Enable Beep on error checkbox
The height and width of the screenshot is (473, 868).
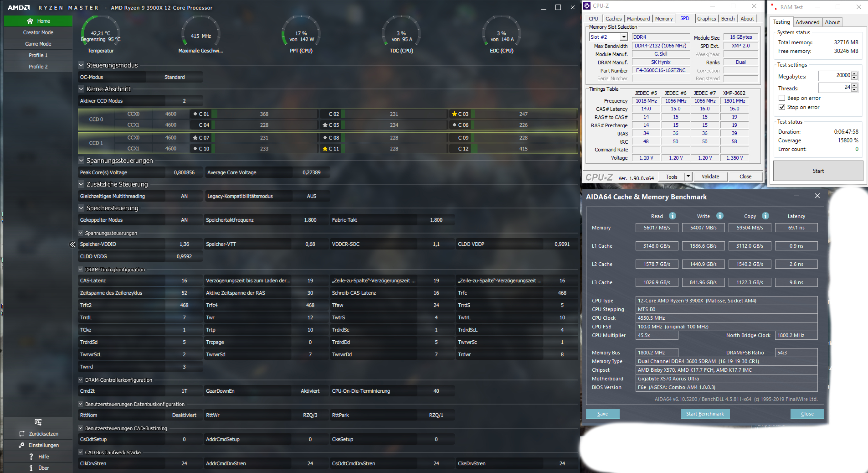782,98
